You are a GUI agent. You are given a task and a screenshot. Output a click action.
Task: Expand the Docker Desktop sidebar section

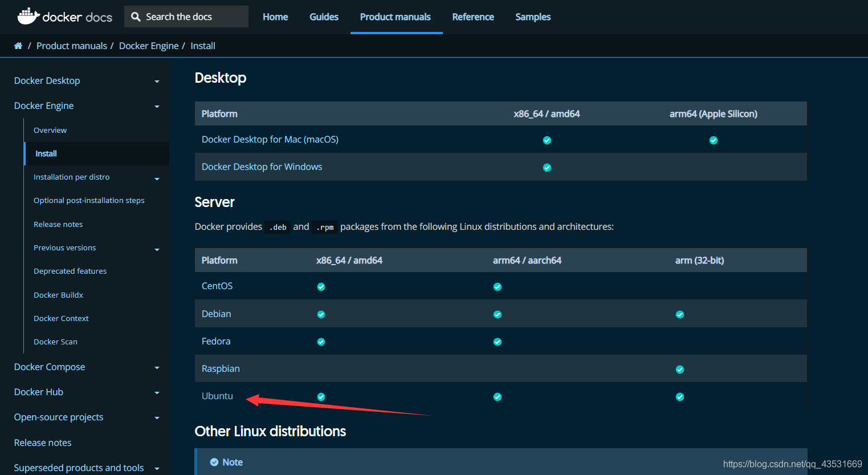[x=157, y=82]
